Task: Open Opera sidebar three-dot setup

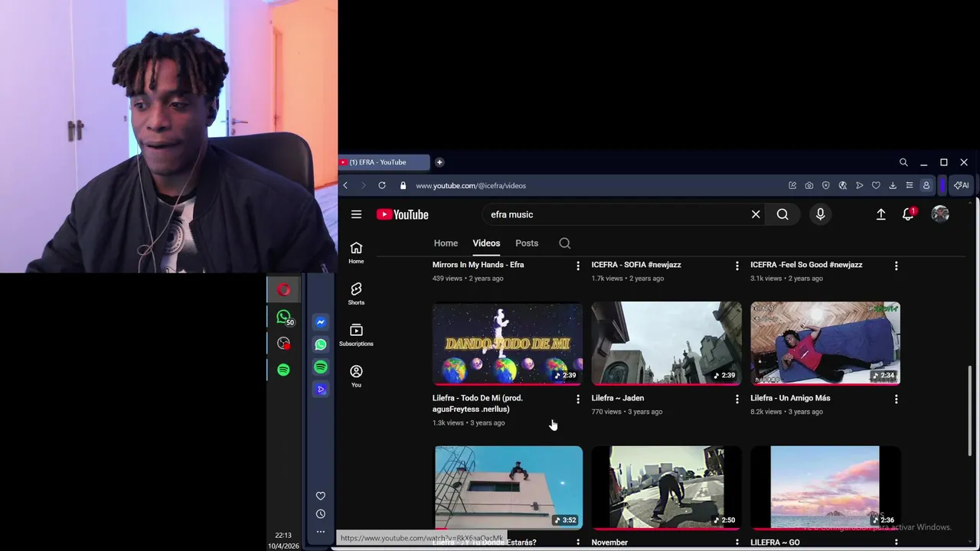Action: click(x=321, y=532)
